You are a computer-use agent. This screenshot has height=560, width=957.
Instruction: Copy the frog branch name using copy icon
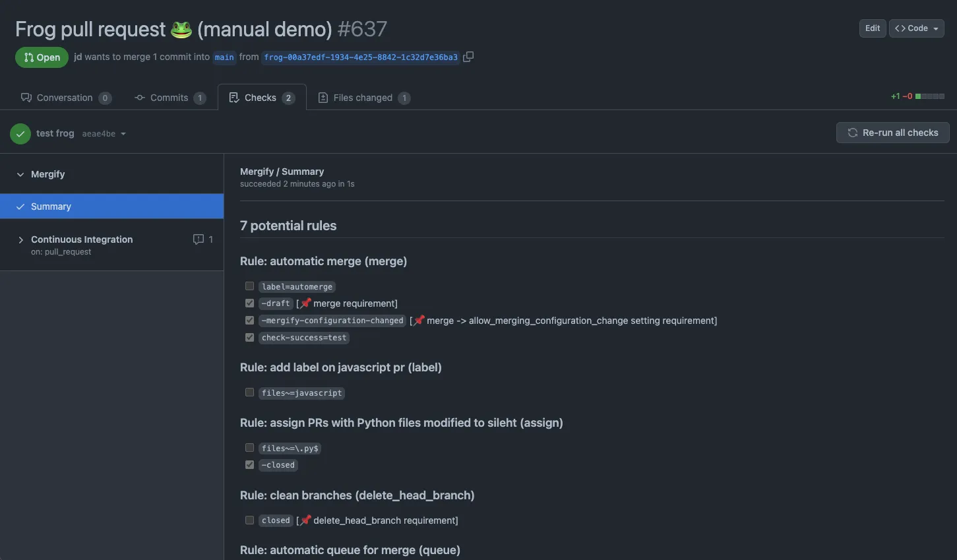(468, 57)
